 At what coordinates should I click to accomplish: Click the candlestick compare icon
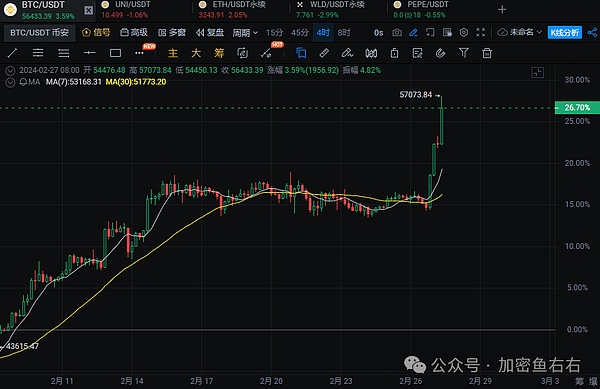click(x=371, y=53)
